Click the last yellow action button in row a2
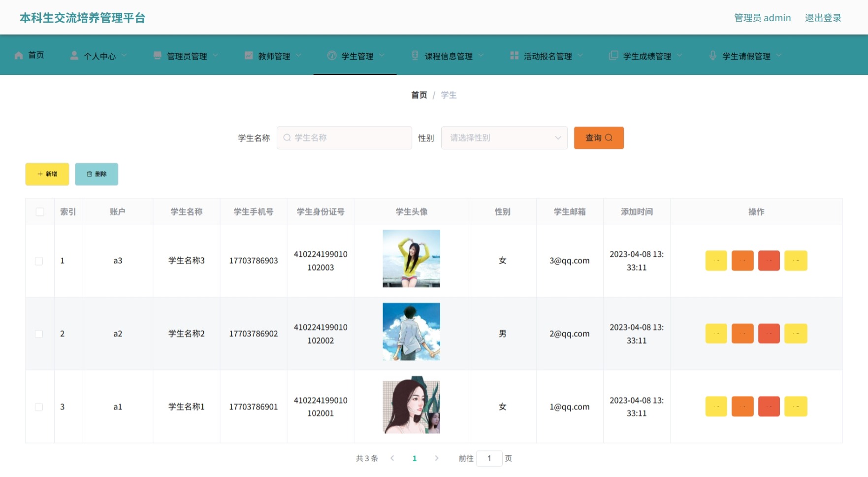The width and height of the screenshot is (868, 477). tap(796, 334)
